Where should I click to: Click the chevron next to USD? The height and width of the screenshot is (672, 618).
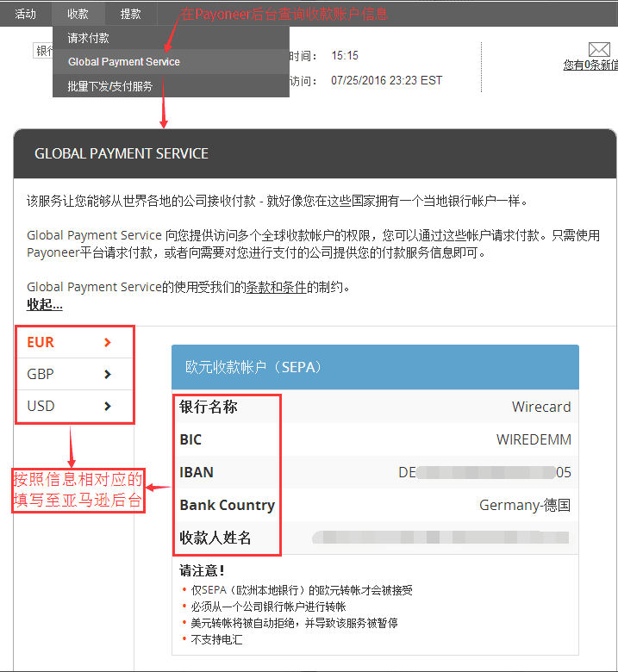108,406
